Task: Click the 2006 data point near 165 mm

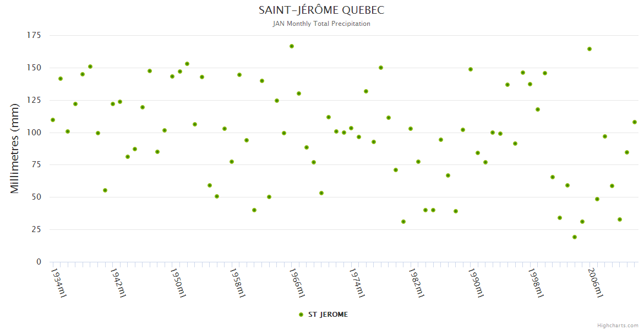Action: (x=590, y=49)
